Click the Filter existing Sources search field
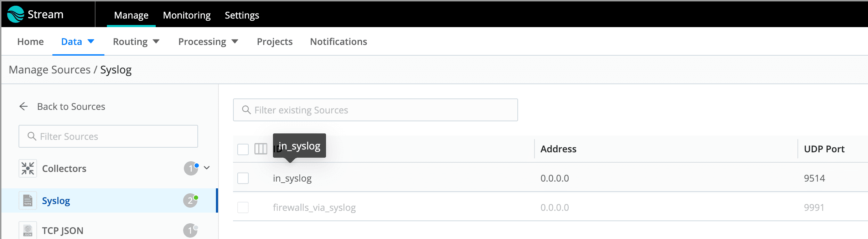 [376, 110]
